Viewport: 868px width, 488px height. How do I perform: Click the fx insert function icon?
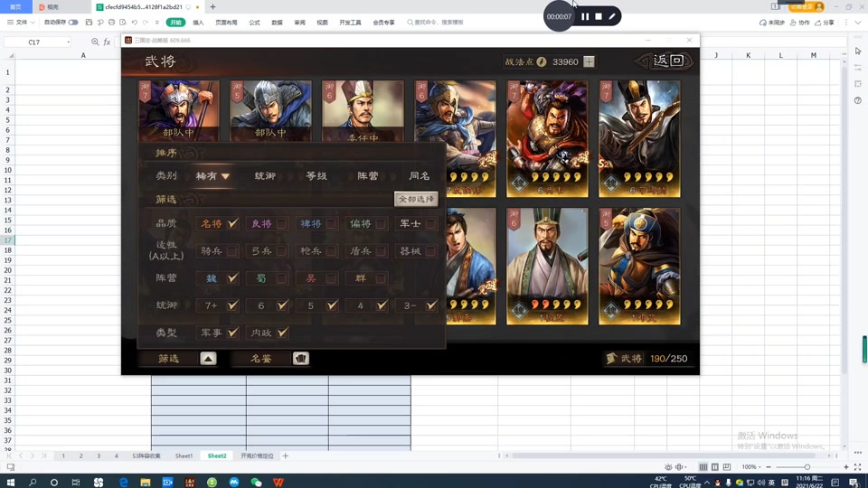point(107,42)
